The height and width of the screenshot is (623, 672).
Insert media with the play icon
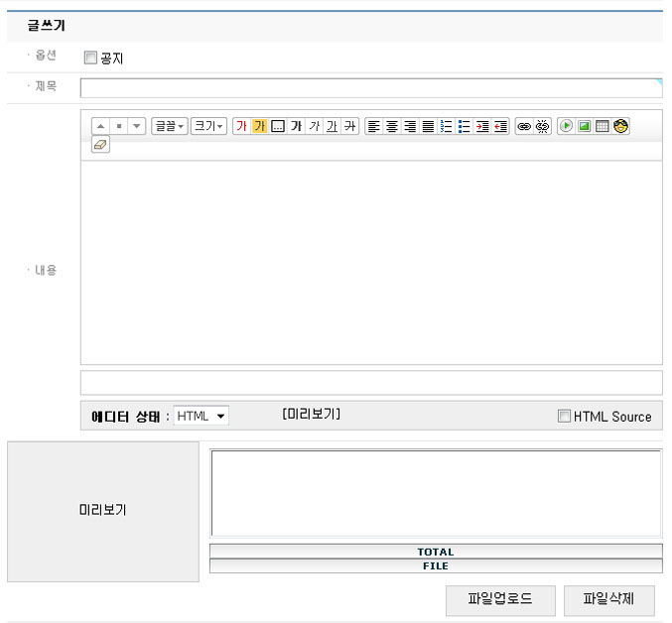[566, 126]
